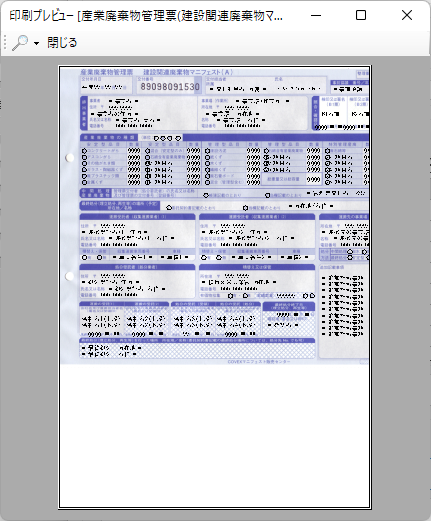431x521 pixels.
Task: Click the toolbar grip handle
Action: click(x=5, y=43)
